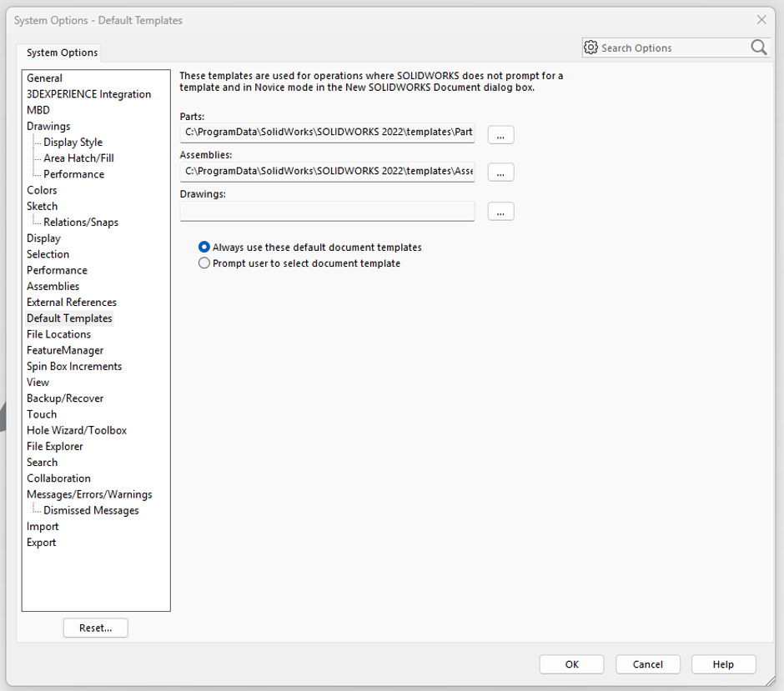Click the Assemblies template path field

[328, 172]
